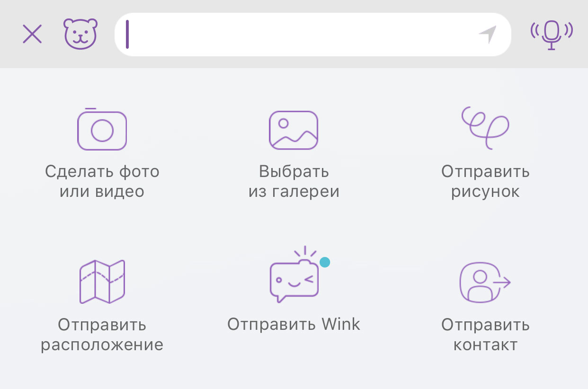588x389 pixels.
Task: Close the attachment menu with the X icon
Action: pos(32,34)
